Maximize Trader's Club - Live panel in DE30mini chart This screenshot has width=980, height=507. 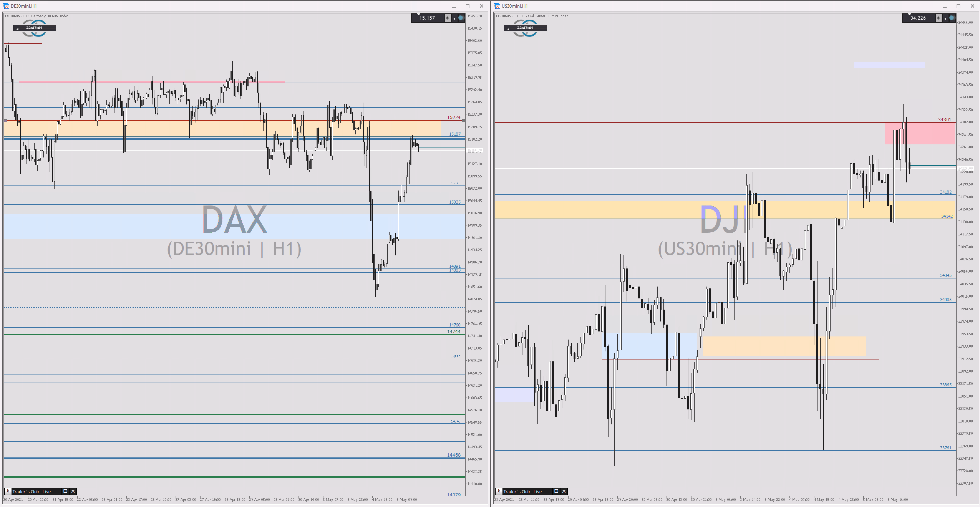click(65, 491)
